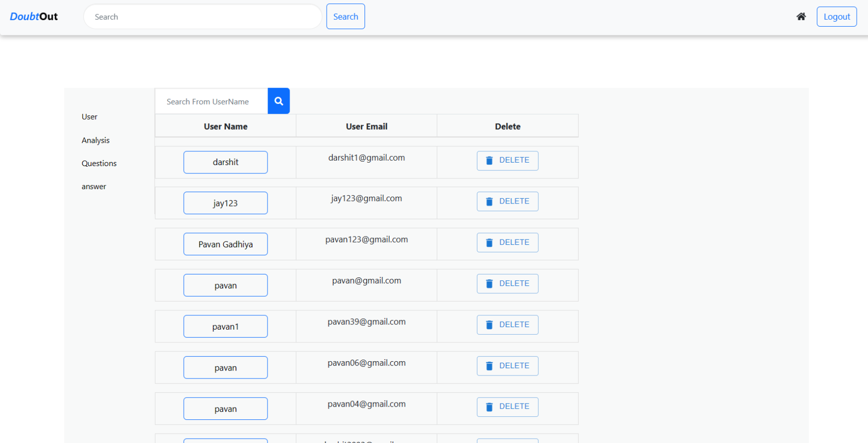The width and height of the screenshot is (868, 443).
Task: Click trash icon for darshit1@gmail.com row
Action: click(x=489, y=161)
